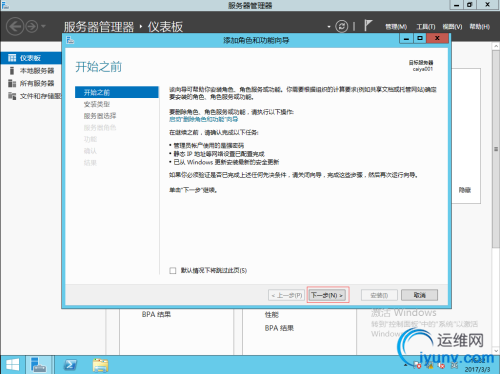
Task: Close the 添加角色和功能向导 window
Action: tap(437, 38)
